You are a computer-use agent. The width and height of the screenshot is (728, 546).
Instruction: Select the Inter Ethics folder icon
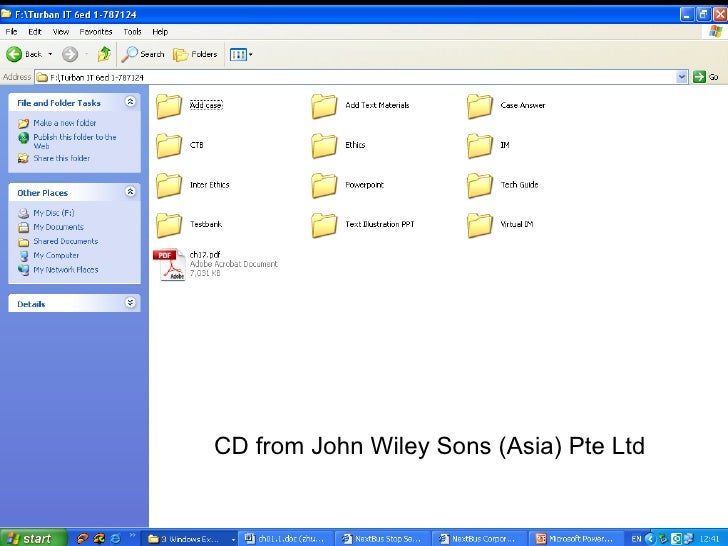[169, 185]
